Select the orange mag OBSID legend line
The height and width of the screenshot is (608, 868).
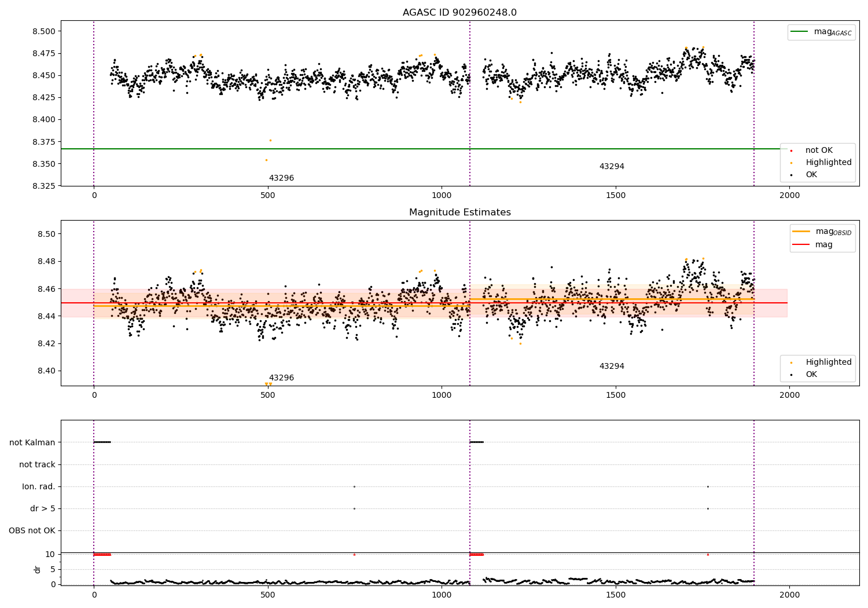click(x=801, y=232)
